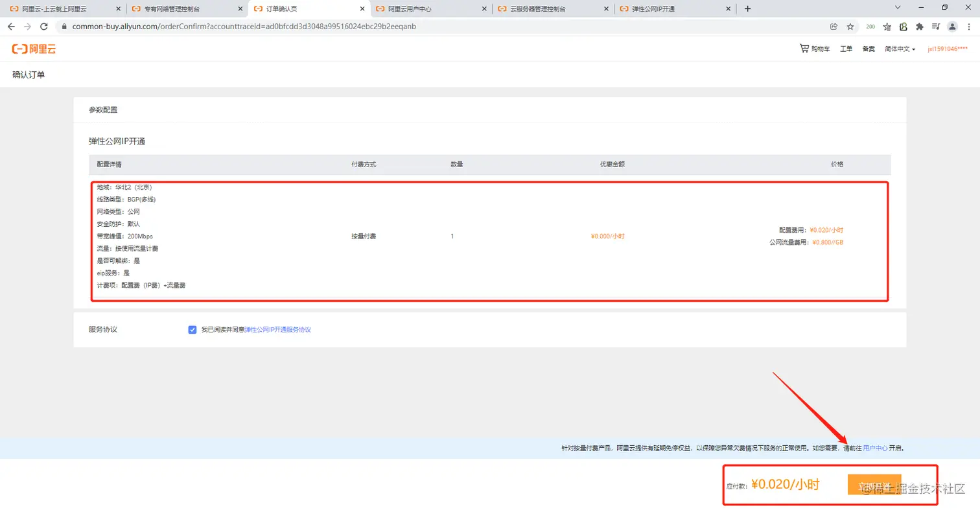The width and height of the screenshot is (980, 510).
Task: Click the Evernote-style clipper extension icon
Action: [x=903, y=27]
